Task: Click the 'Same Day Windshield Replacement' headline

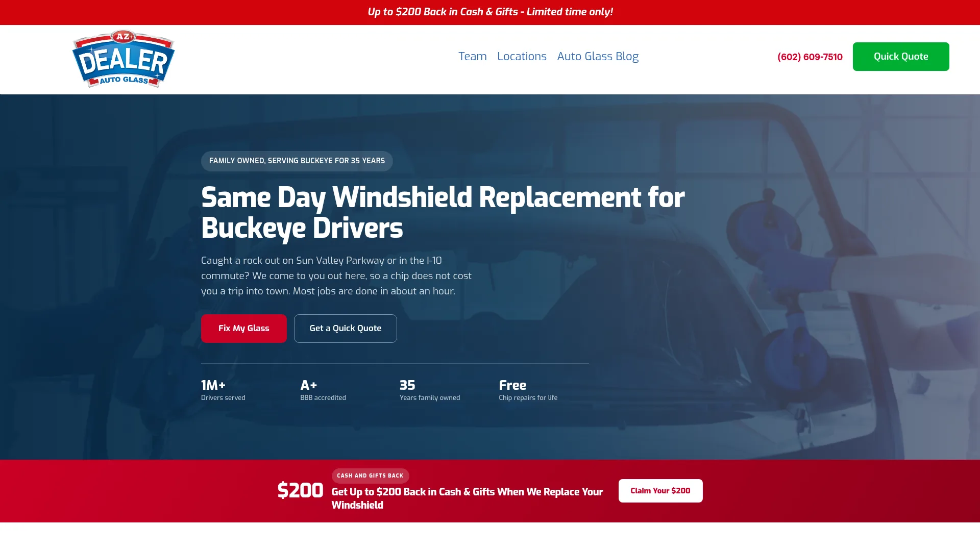Action: coord(443,212)
